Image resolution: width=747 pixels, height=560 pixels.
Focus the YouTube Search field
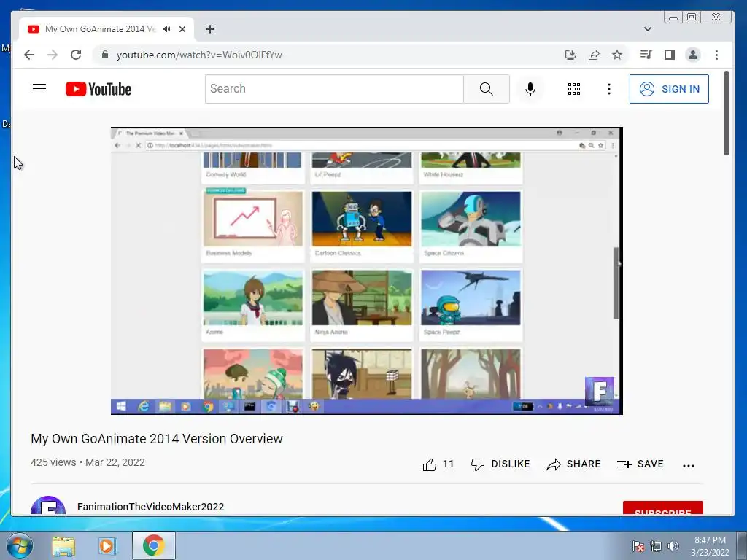coord(334,88)
